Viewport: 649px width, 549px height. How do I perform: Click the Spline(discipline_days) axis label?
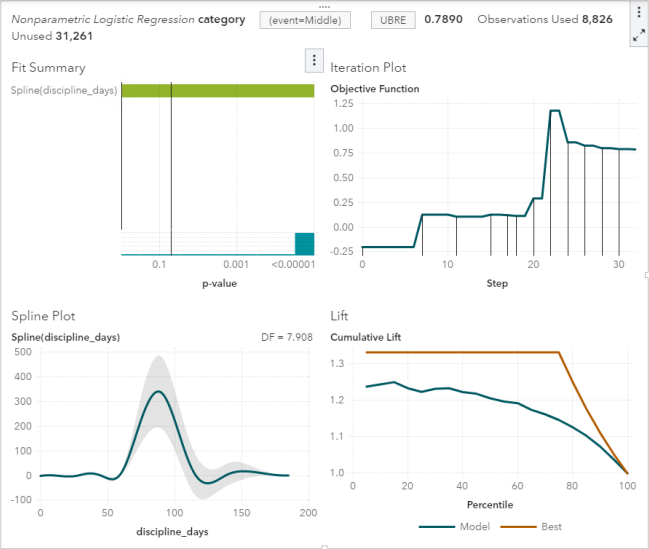point(64,90)
